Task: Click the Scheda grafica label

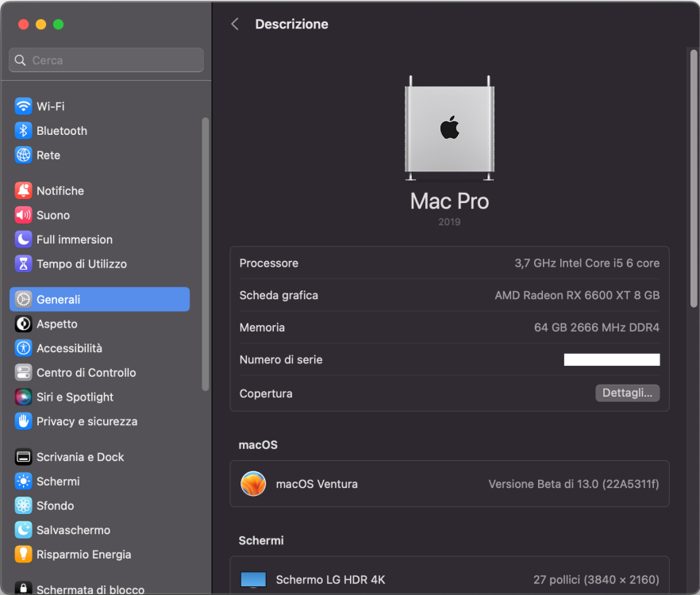Action: [279, 295]
